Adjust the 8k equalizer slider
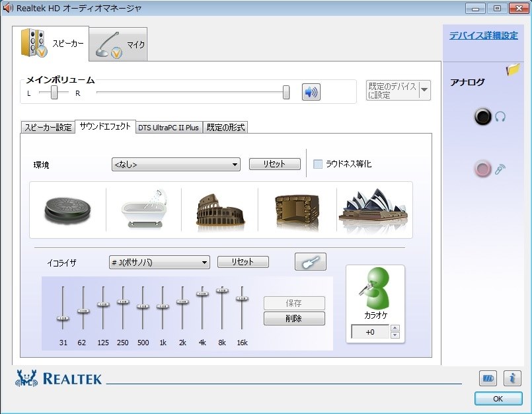 pos(222,290)
